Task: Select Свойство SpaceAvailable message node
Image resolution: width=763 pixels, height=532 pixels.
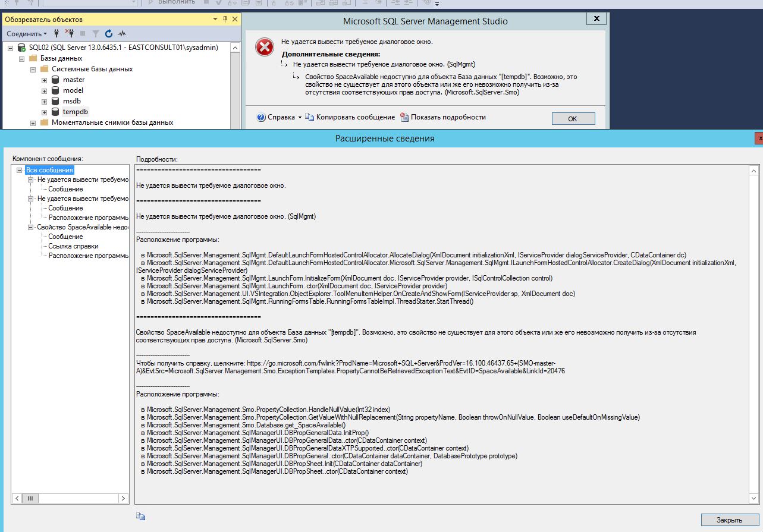Action: pyautogui.click(x=83, y=227)
